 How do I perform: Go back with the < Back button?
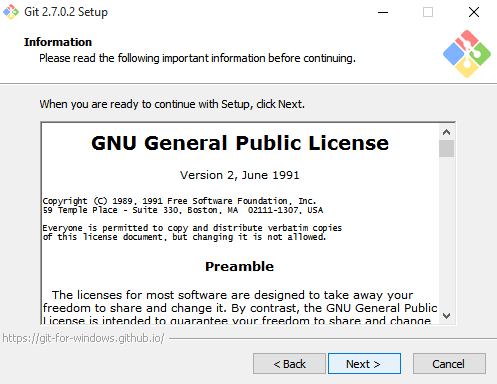coord(289,364)
